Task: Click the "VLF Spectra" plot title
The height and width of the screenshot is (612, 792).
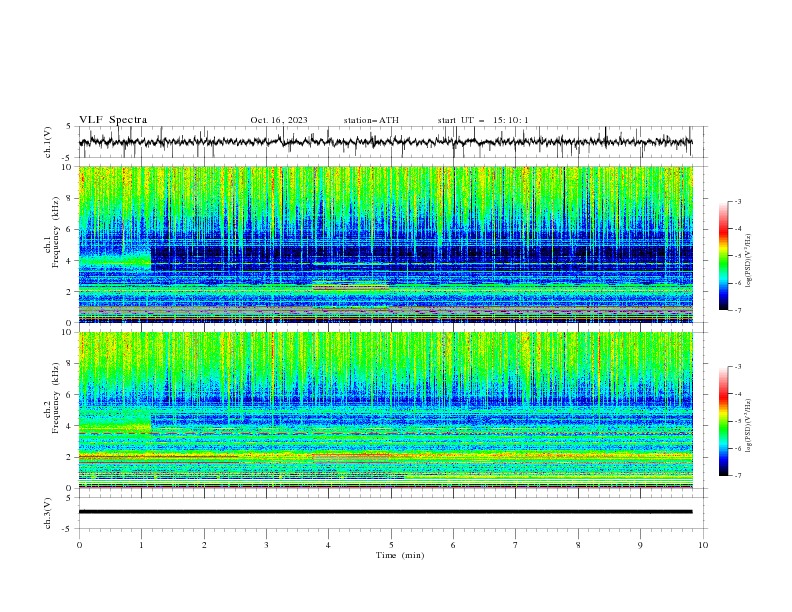Action: 113,120
